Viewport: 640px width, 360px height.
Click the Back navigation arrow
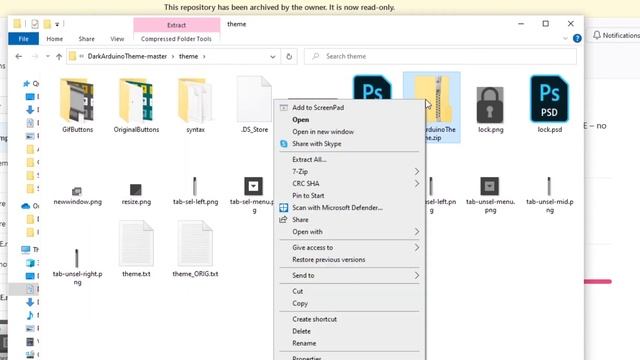click(19, 56)
